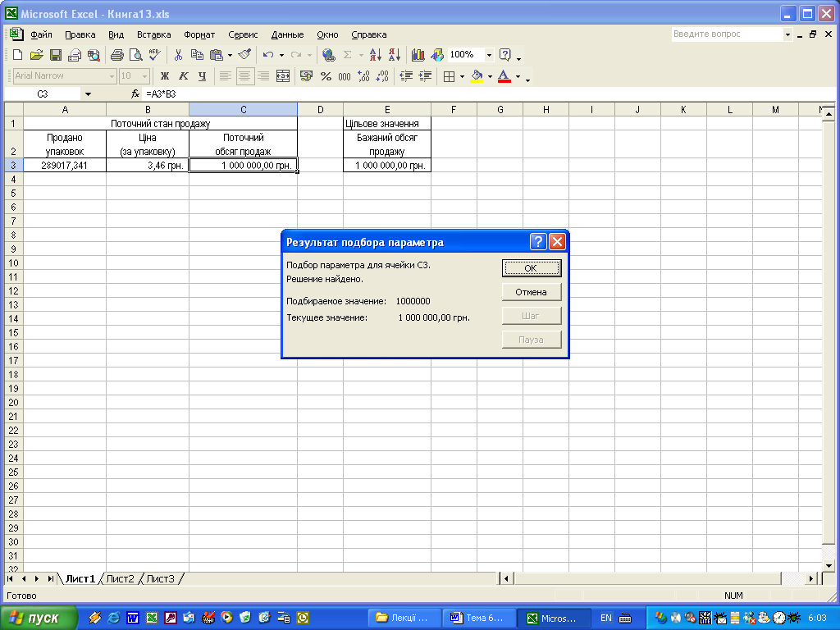Copy the selection with the Copy icon
The width and height of the screenshot is (840, 630).
[x=197, y=55]
